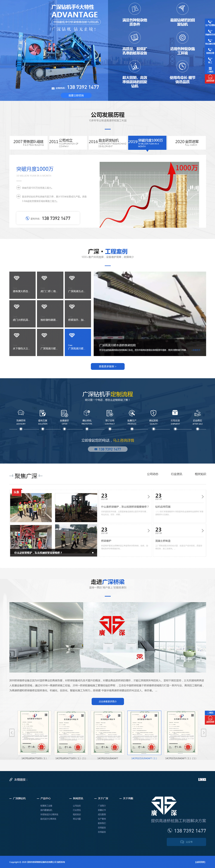Image resolution: width=215 pixels, height=868 pixels.
Task: Open the arrow on 混凝土桥制造 news card
Action: [x=203, y=530]
